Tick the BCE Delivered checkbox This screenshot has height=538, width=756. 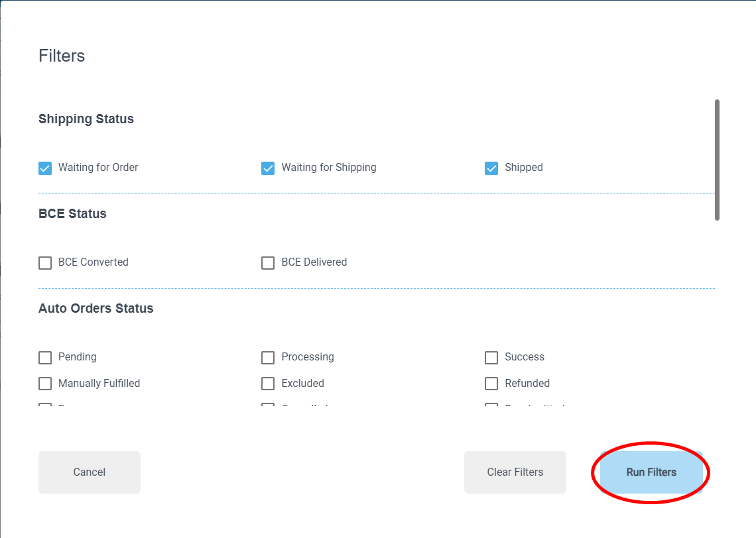(x=268, y=263)
